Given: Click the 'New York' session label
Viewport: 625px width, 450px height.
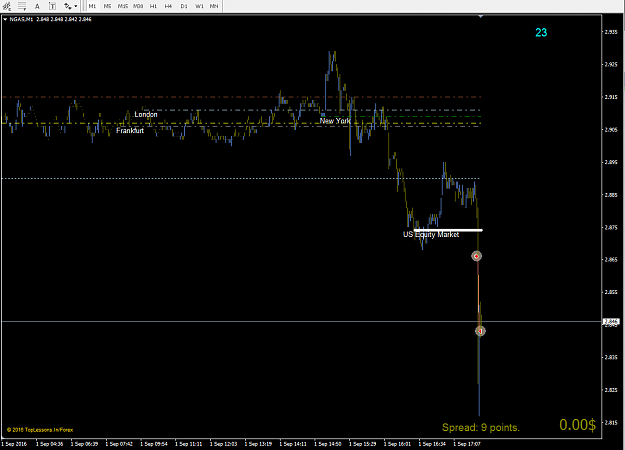Looking at the screenshot, I should pos(335,121).
